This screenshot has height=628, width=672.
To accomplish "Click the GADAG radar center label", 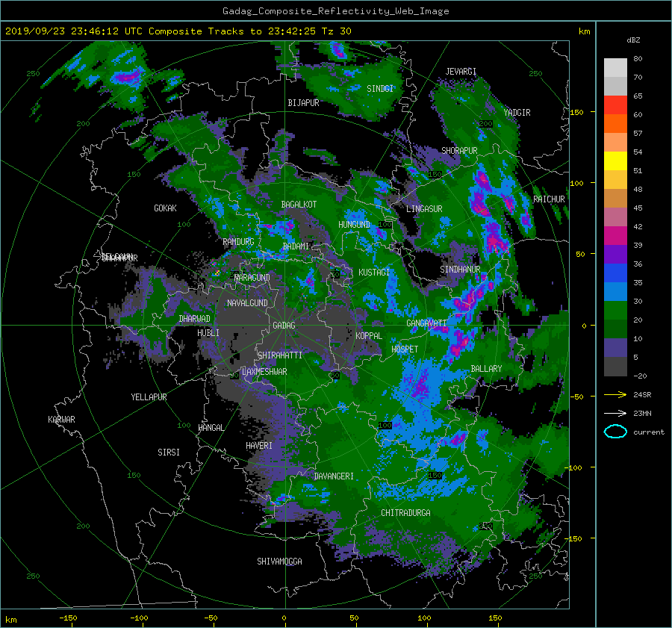I will pos(284,326).
